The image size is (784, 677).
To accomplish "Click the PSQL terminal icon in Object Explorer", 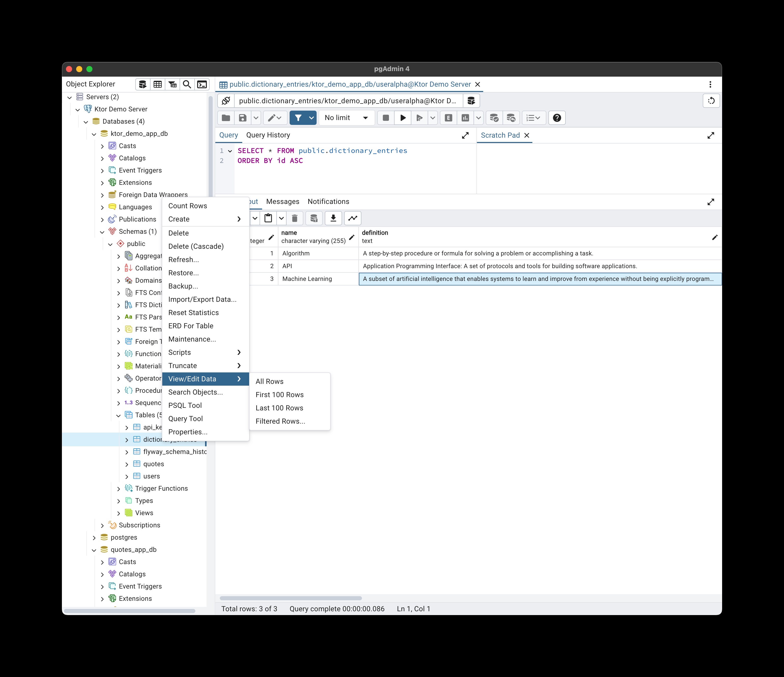I will click(202, 84).
